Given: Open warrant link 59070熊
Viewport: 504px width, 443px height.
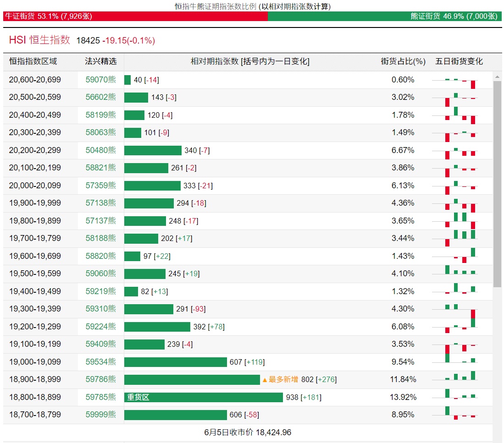Looking at the screenshot, I should pyautogui.click(x=100, y=80).
